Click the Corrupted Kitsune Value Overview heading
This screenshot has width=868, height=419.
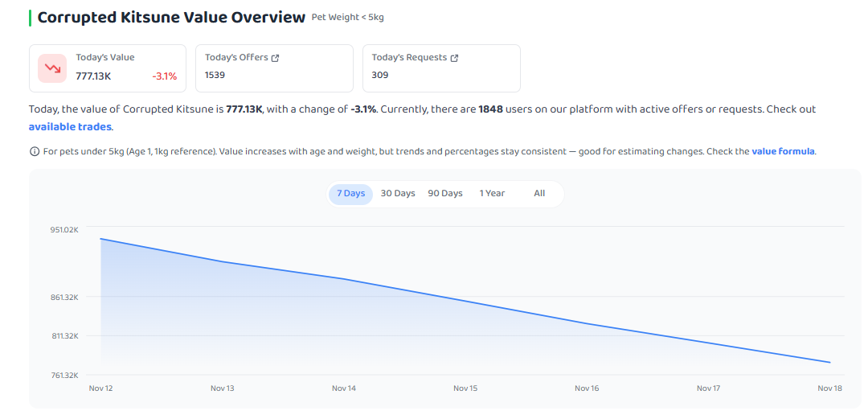[171, 18]
